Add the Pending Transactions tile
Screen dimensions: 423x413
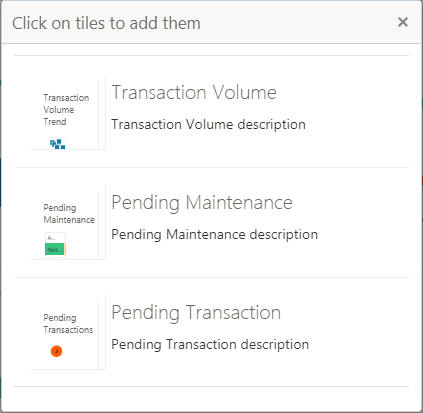coord(68,333)
